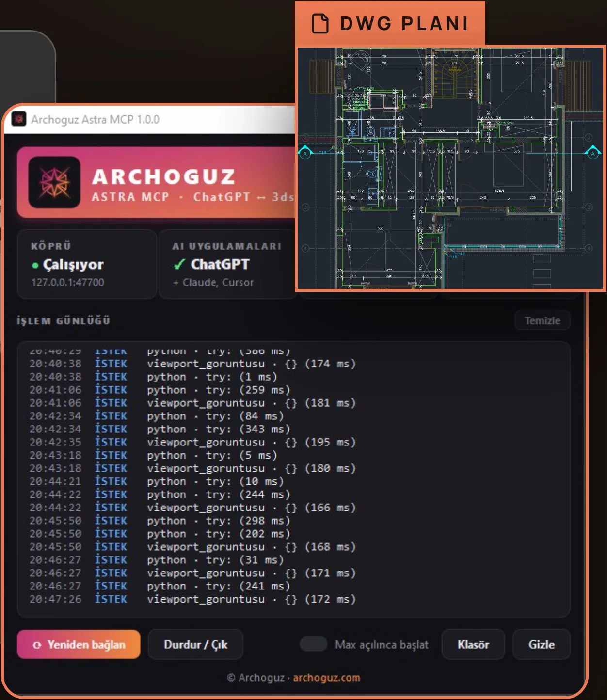Select log row 20:45:50 viewport_goruntusu (168 ms)
The width and height of the screenshot is (607, 700).
click(192, 547)
